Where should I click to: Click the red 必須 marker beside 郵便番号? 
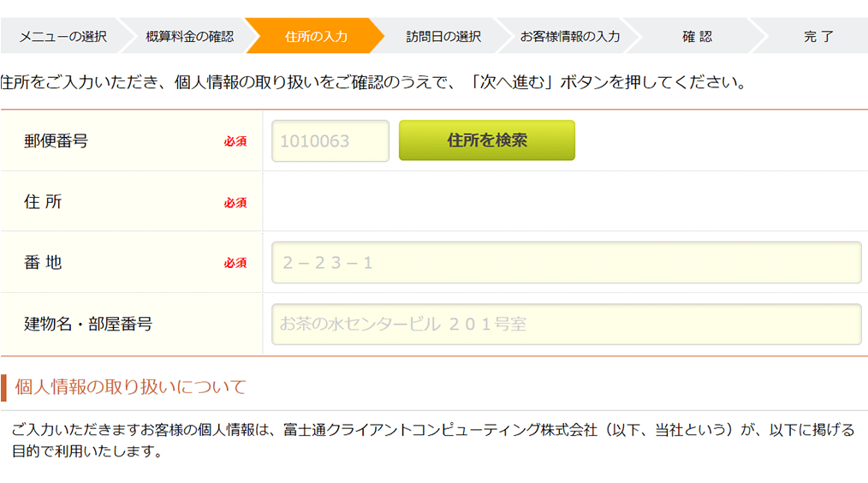[x=235, y=142]
